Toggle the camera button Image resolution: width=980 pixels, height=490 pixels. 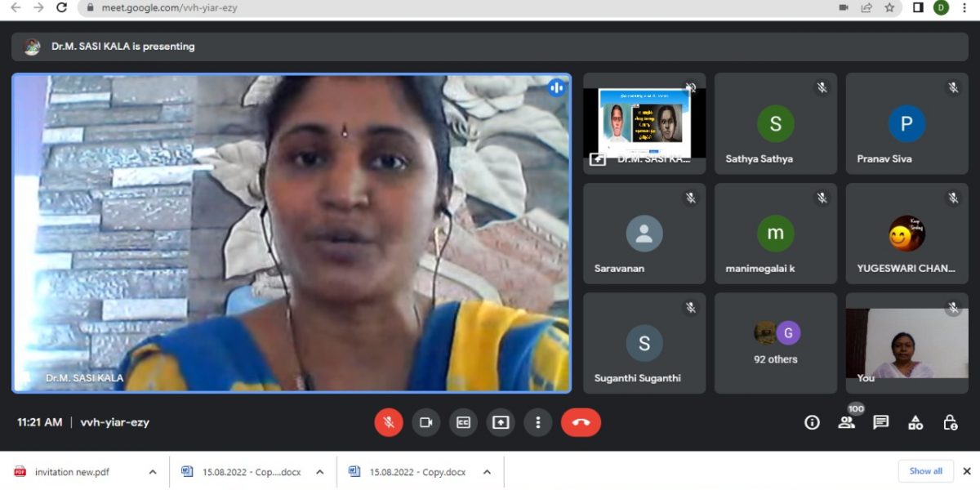coord(425,422)
